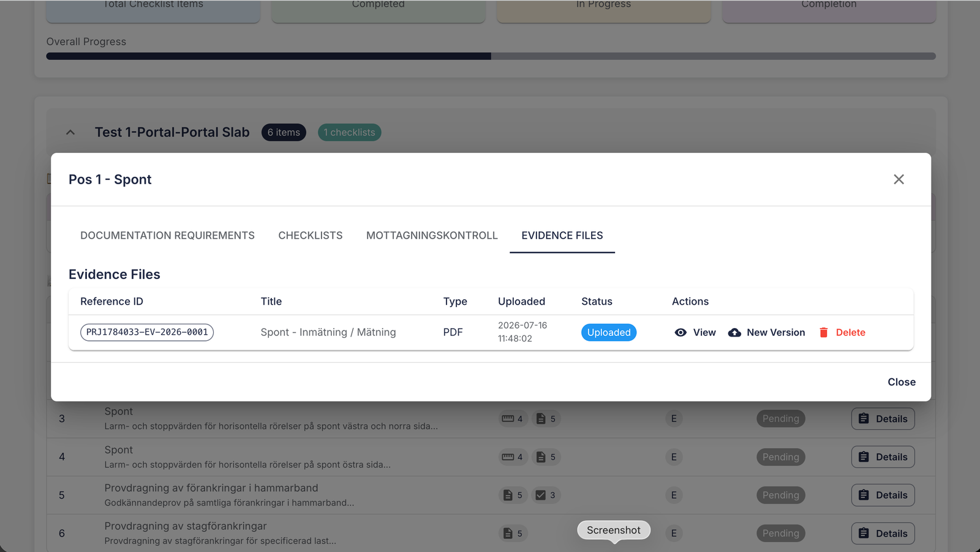Viewport: 980px width, 552px height.
Task: Click checklist count 3 chip in row 5
Action: 546,495
